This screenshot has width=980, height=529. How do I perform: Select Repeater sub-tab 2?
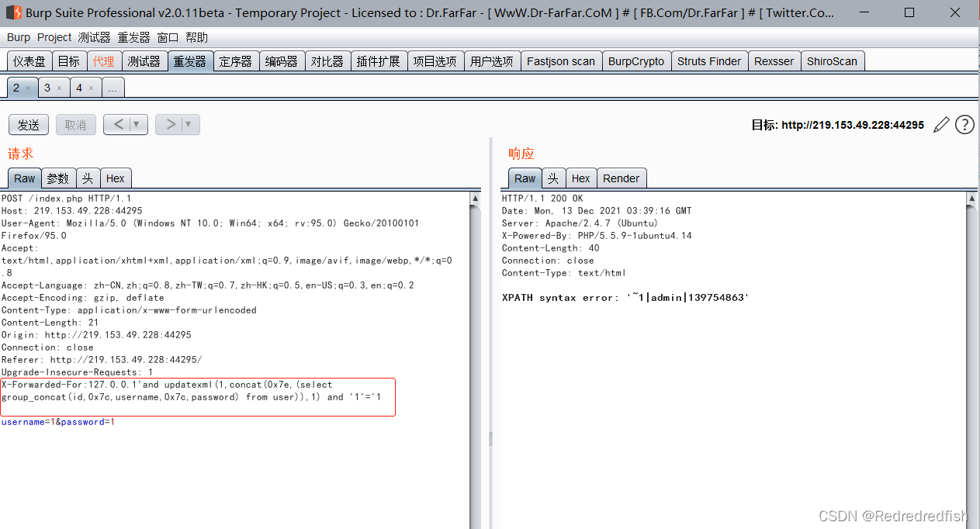pos(16,88)
